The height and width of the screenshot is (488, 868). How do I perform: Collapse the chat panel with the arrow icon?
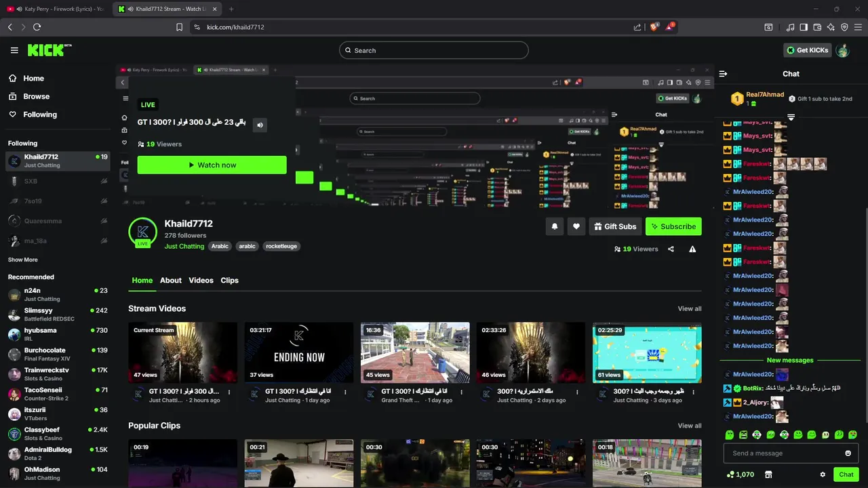point(723,74)
